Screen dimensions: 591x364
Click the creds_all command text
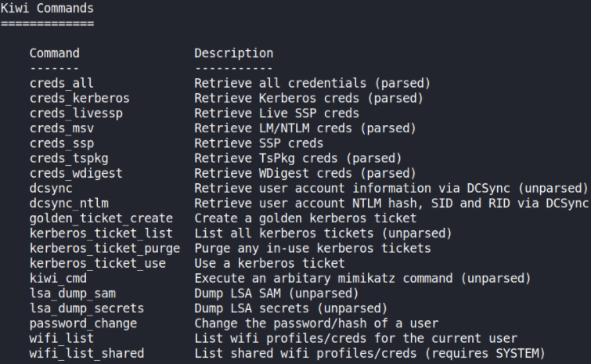point(61,83)
